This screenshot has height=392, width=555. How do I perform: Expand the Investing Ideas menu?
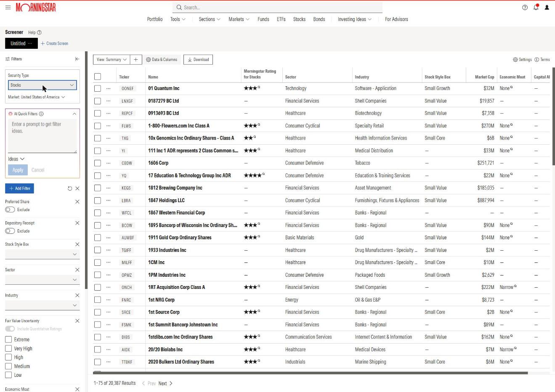[x=355, y=19]
